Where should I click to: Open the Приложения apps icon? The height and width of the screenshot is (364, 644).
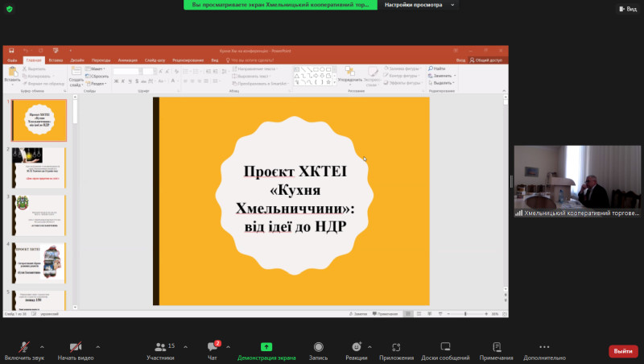(x=396, y=347)
